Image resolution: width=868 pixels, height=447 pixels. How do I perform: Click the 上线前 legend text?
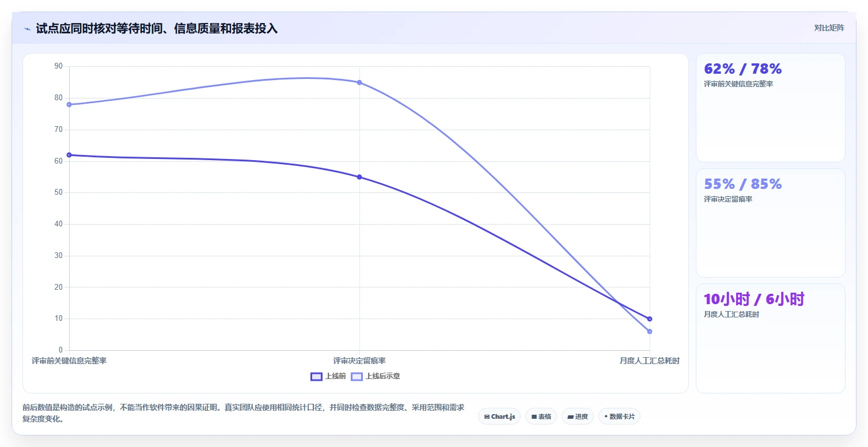click(335, 376)
